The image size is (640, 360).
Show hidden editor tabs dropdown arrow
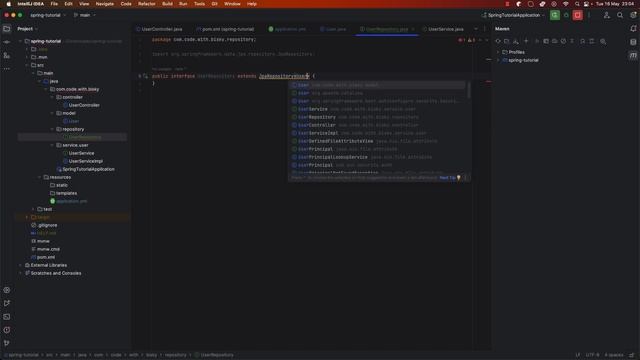click(476, 29)
